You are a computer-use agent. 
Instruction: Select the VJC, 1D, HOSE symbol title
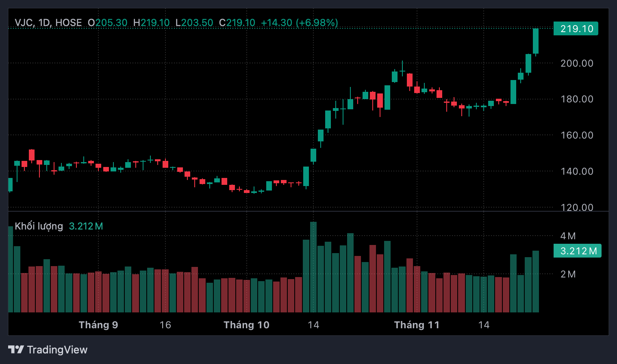(48, 23)
